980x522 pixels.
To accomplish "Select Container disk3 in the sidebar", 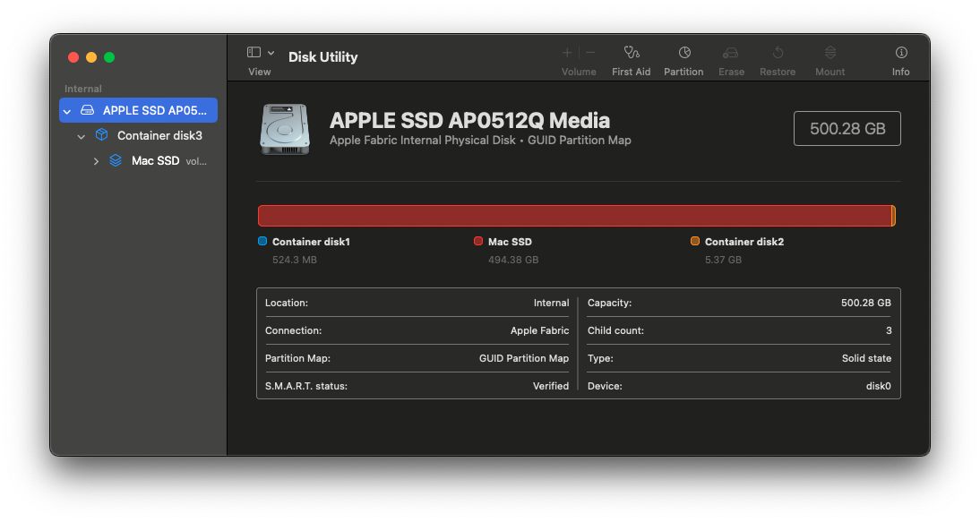I will (x=160, y=135).
